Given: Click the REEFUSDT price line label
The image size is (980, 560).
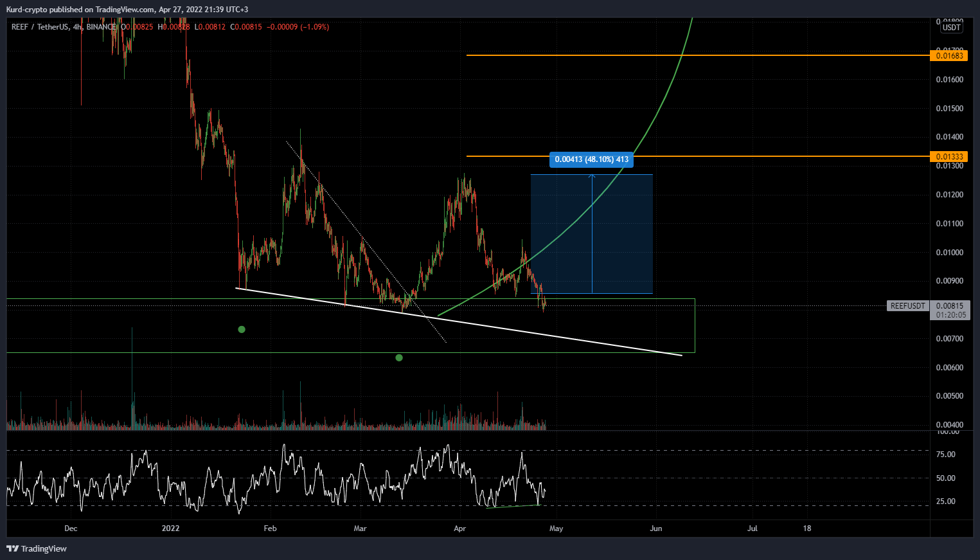Looking at the screenshot, I should click(907, 306).
